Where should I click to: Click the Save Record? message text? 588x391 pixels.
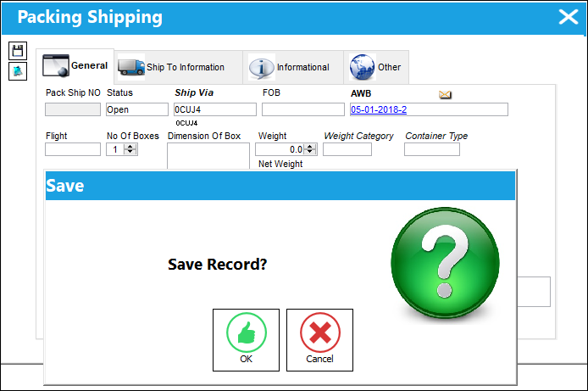click(218, 264)
